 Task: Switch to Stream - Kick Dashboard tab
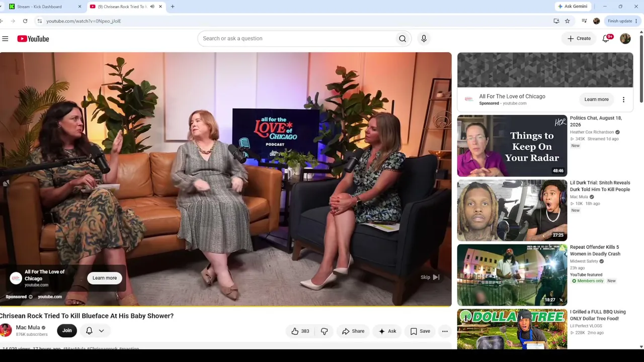click(45, 7)
